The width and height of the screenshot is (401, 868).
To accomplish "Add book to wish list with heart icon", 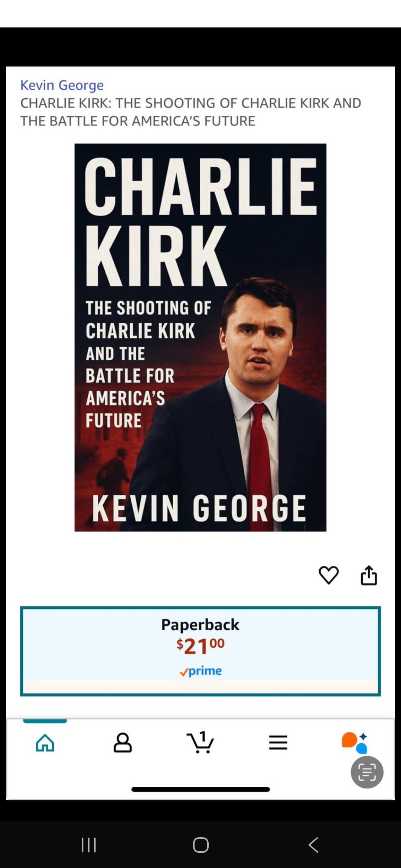I will [x=329, y=575].
